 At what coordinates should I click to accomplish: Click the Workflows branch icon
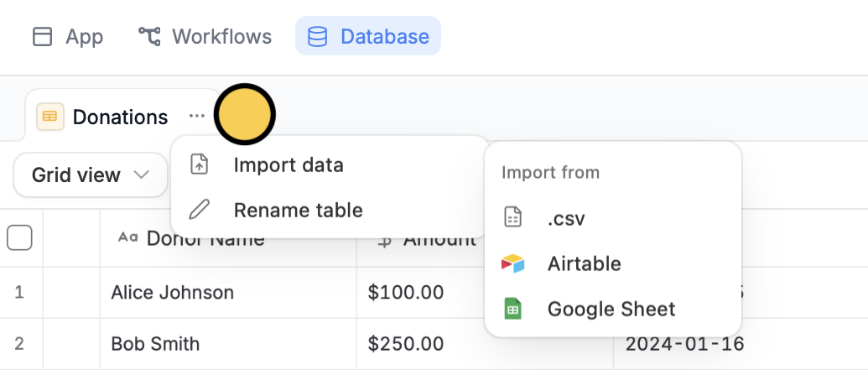click(149, 37)
